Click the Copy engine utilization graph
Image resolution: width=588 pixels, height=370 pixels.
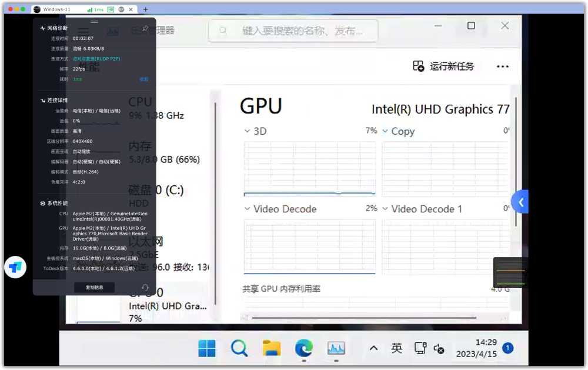point(445,169)
